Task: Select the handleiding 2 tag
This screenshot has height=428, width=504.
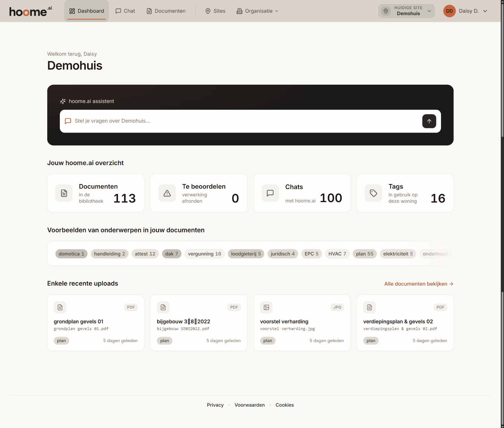Action: (110, 254)
